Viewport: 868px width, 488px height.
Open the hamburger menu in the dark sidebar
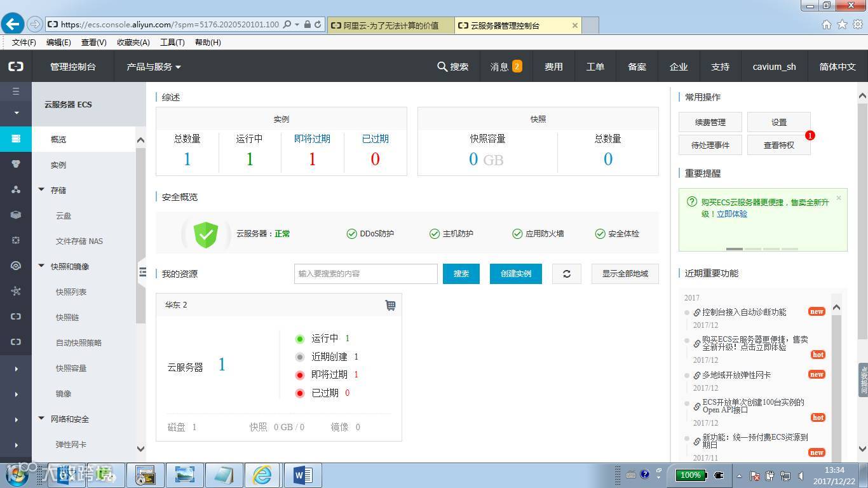[x=16, y=91]
